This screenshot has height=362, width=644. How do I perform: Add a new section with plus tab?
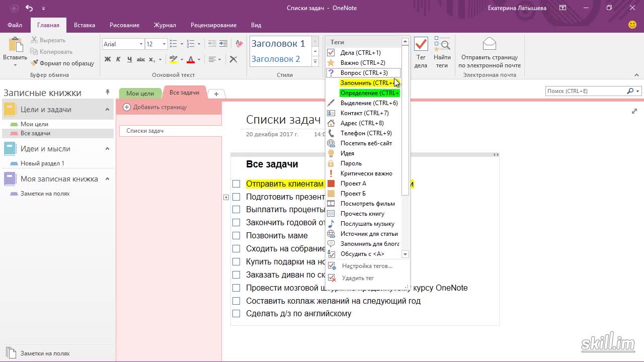216,94
